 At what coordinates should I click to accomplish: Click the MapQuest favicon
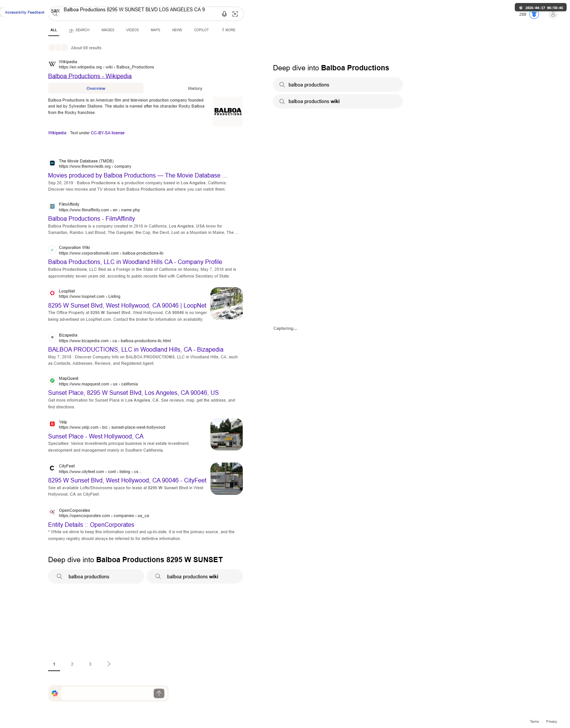pos(52,381)
